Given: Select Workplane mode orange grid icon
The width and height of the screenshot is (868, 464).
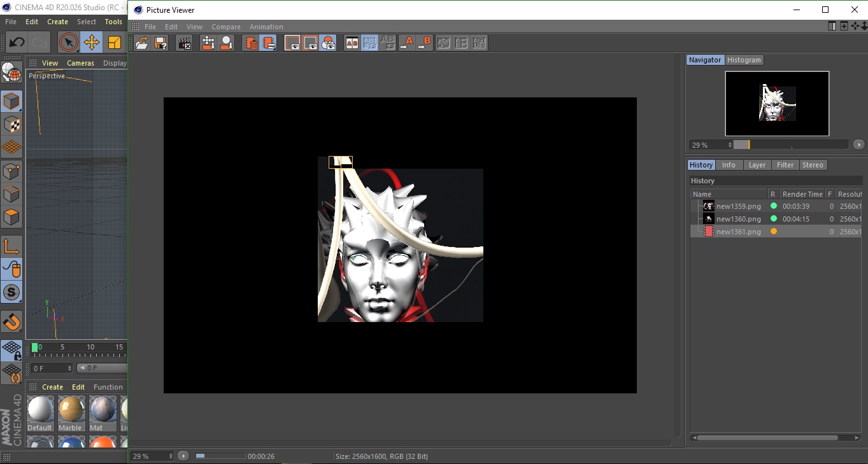Looking at the screenshot, I should [x=11, y=148].
